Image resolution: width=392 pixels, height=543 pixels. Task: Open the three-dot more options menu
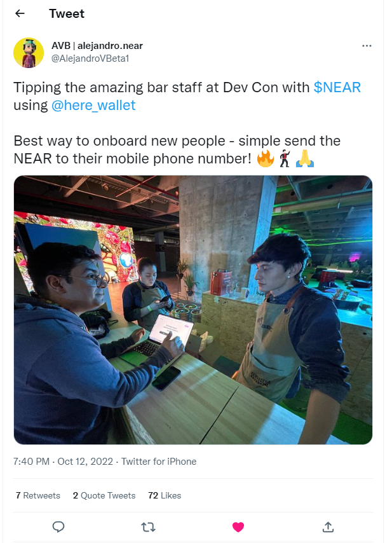click(x=367, y=46)
